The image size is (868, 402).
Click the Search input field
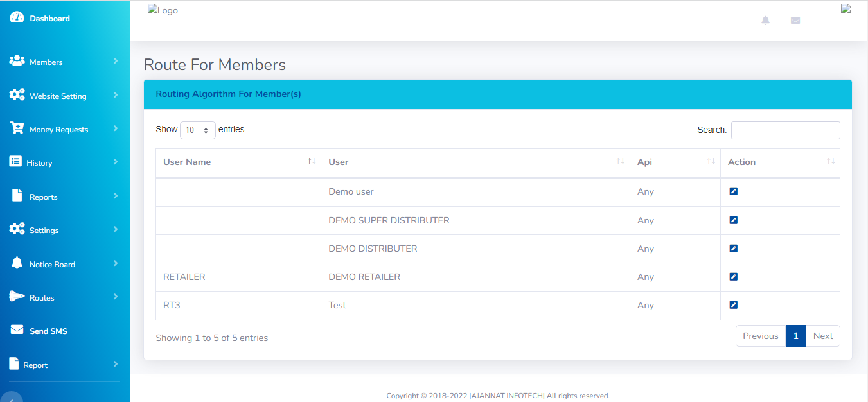click(x=785, y=130)
